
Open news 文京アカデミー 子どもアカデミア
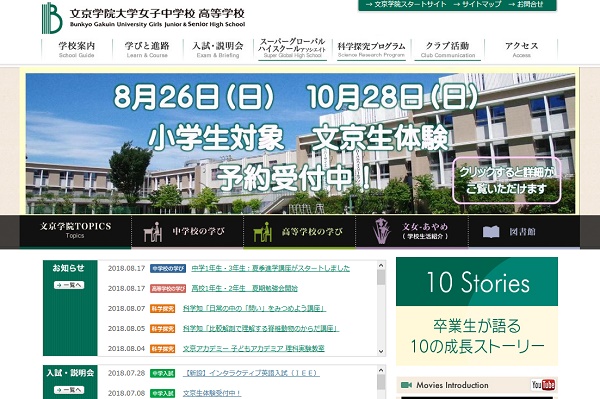tap(254, 349)
